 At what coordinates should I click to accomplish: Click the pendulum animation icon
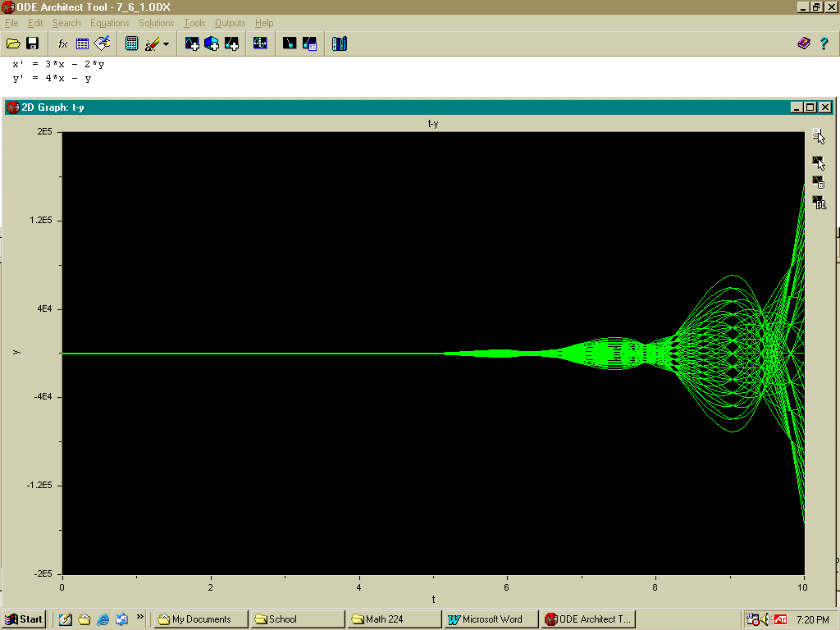pyautogui.click(x=290, y=43)
